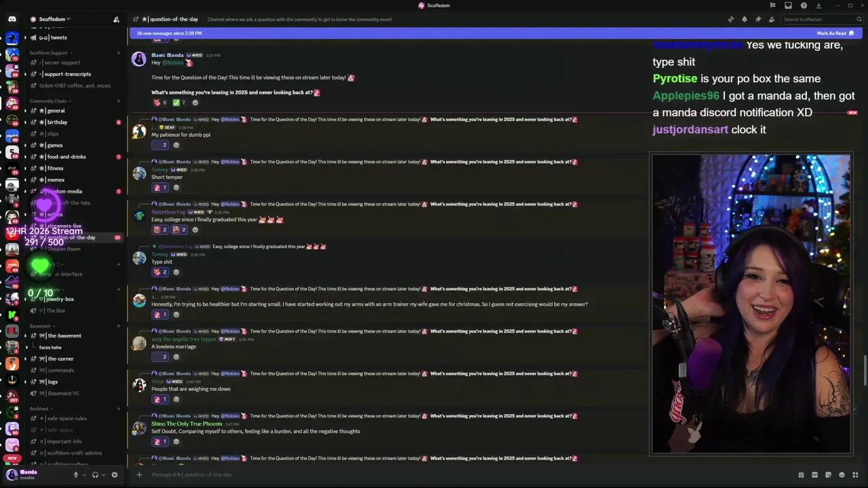Toggle the reaction with count 8 on question
Viewport: 868px width, 488px height.
pos(160,103)
